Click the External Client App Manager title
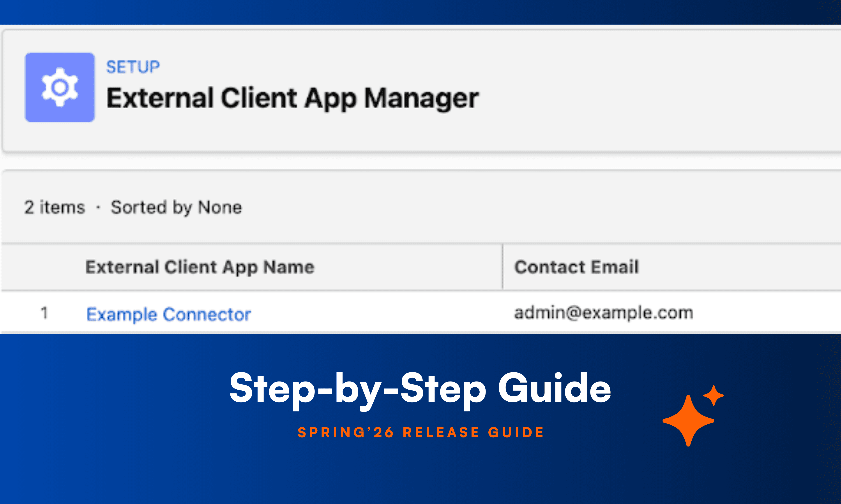 point(292,98)
